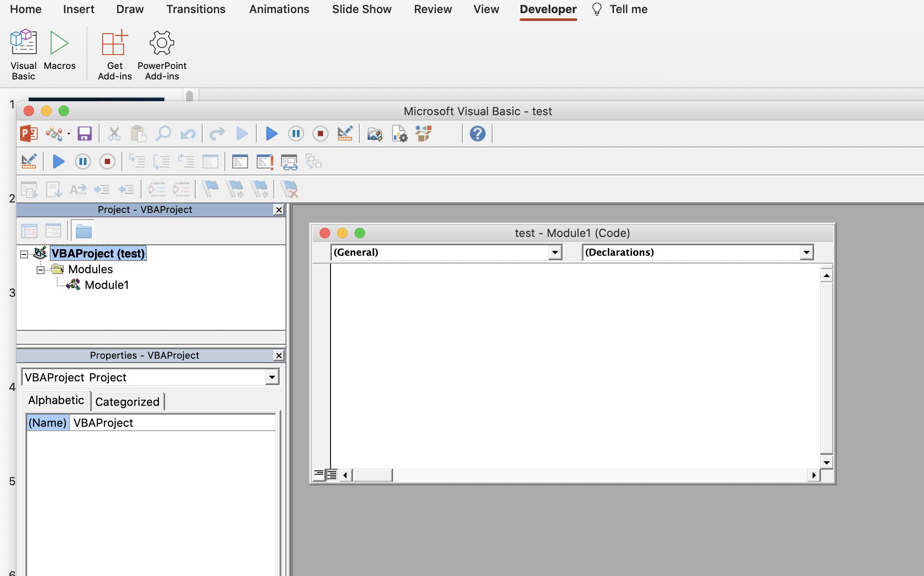The height and width of the screenshot is (576, 924).
Task: Open the Home ribbon tab
Action: [x=26, y=9]
